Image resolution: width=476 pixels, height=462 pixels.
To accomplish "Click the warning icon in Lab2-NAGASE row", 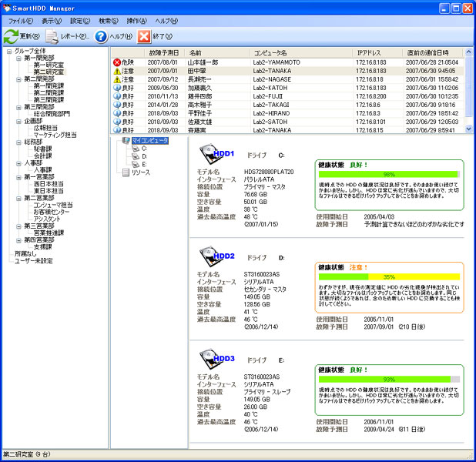I will coord(117,79).
